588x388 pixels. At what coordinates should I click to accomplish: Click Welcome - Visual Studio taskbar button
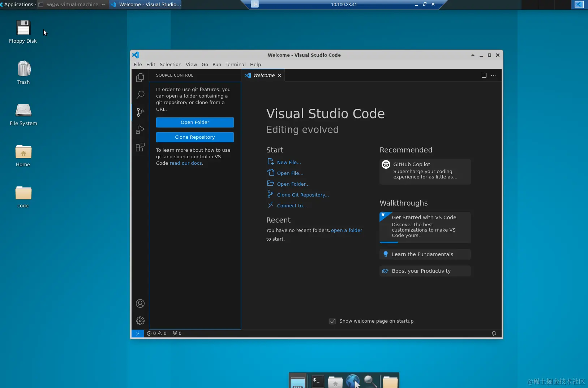[x=146, y=4]
